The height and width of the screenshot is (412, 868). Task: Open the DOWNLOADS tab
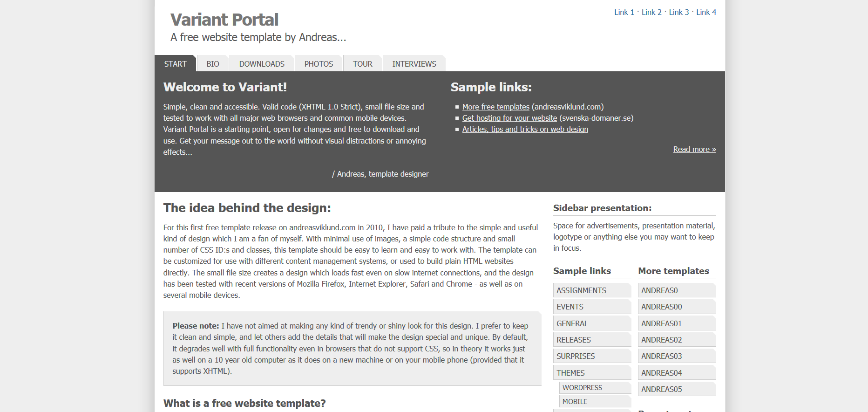pos(262,64)
